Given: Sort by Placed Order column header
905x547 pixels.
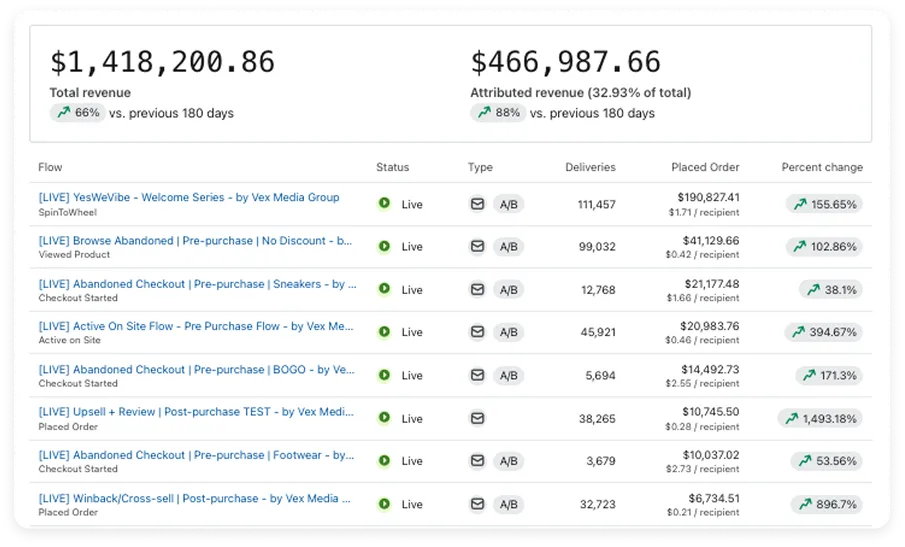Looking at the screenshot, I should tap(705, 167).
